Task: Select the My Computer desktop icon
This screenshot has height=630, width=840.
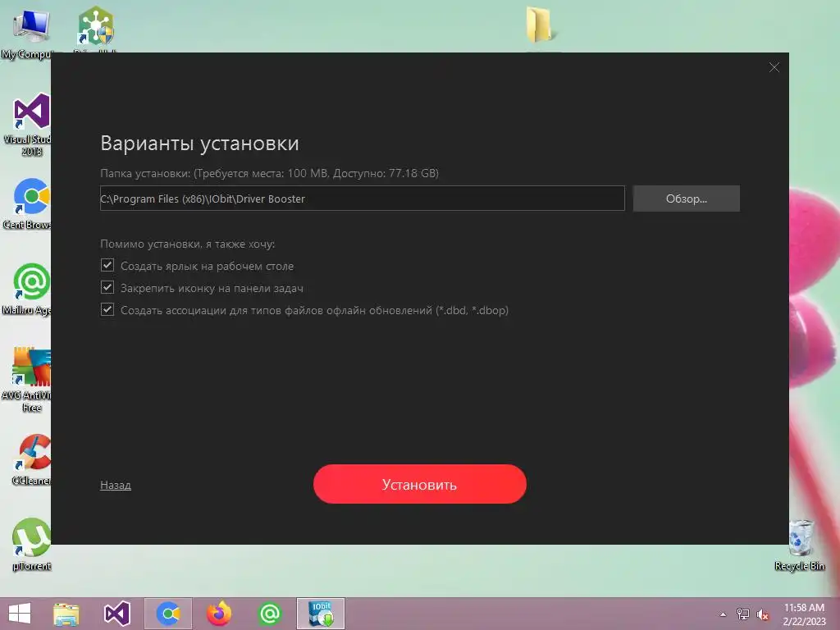Action: coord(30,33)
